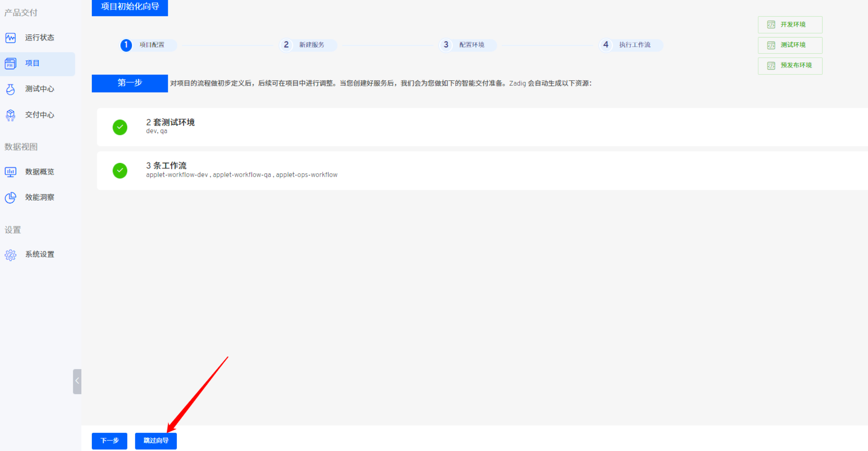Click the 项目 sidebar icon
The image size is (868, 451).
[10, 64]
